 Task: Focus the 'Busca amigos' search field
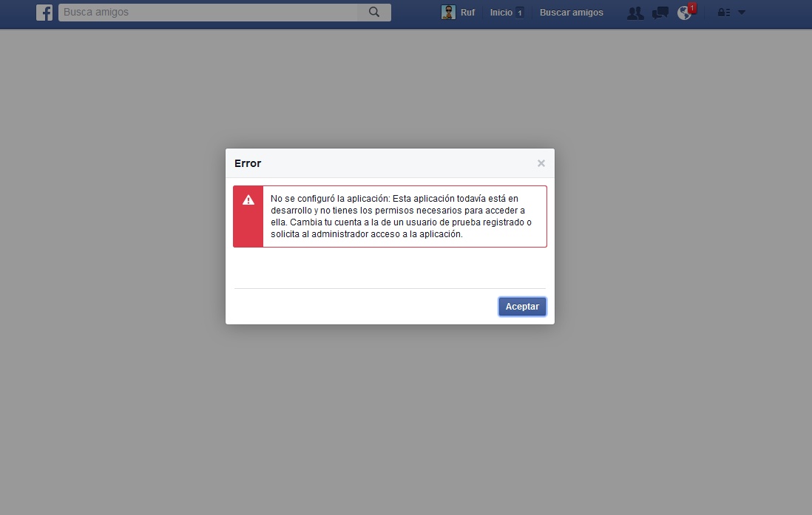pos(207,13)
